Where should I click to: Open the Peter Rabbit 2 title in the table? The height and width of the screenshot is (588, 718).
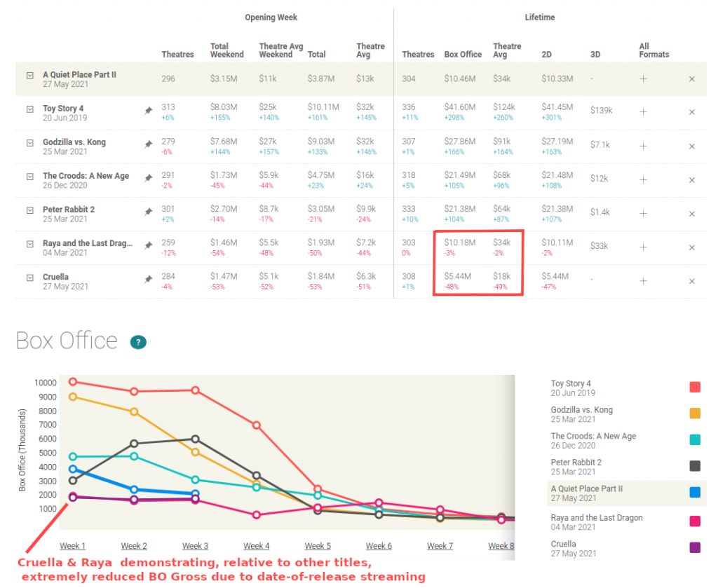(69, 210)
